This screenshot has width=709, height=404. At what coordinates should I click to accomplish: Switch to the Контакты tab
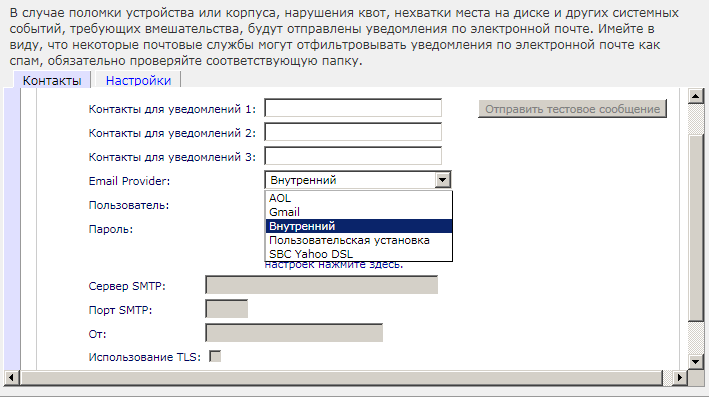[x=52, y=80]
